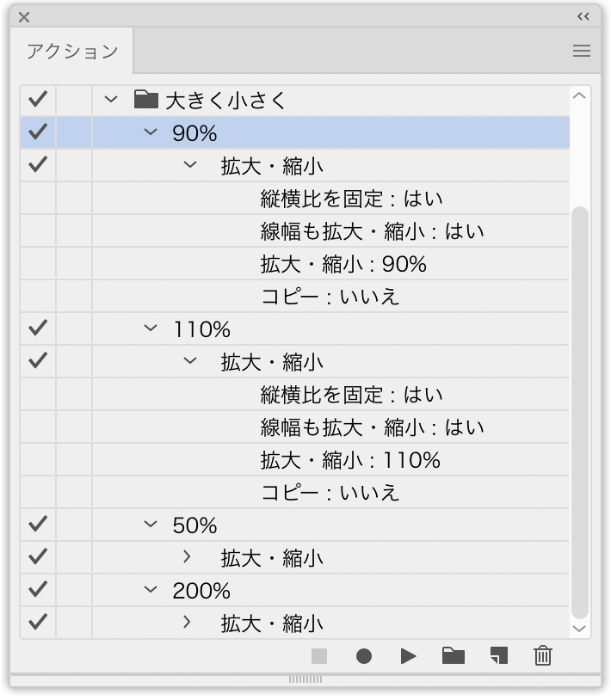611x700 pixels.
Task: Play the current selection triangle button
Action: coord(408,656)
